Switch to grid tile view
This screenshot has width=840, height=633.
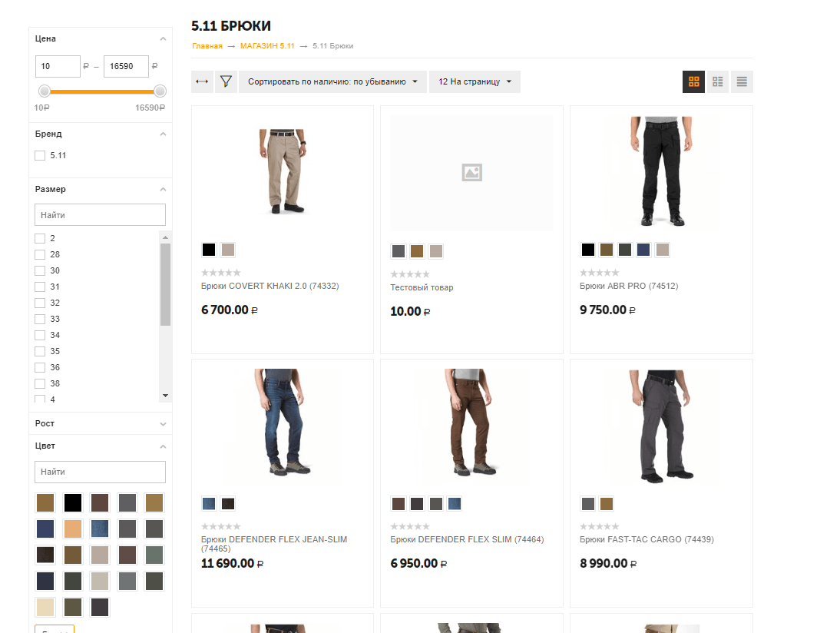pyautogui.click(x=694, y=81)
